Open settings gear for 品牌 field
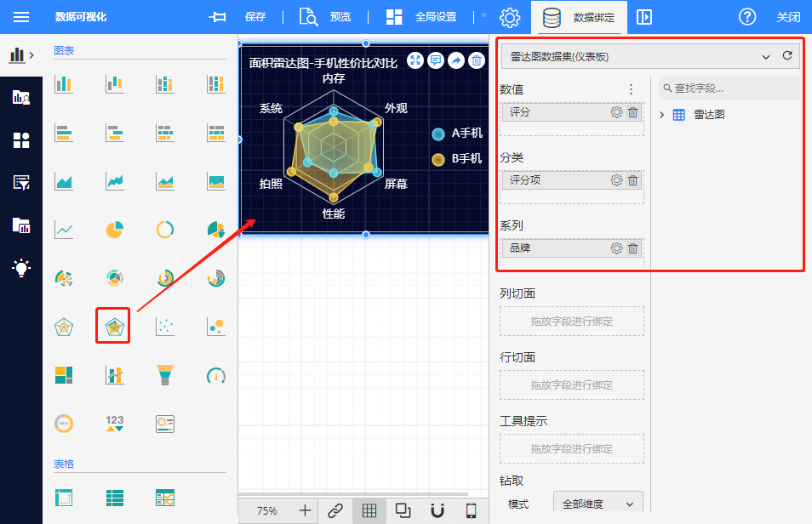 (x=616, y=248)
